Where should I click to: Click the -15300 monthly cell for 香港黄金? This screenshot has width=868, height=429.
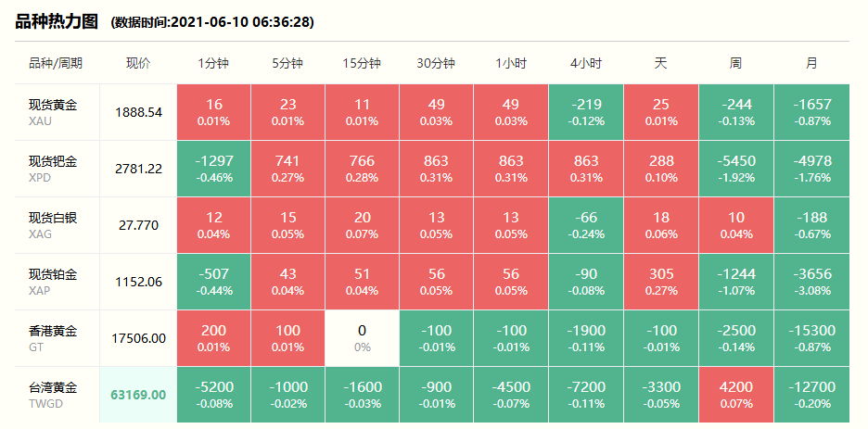coord(811,337)
